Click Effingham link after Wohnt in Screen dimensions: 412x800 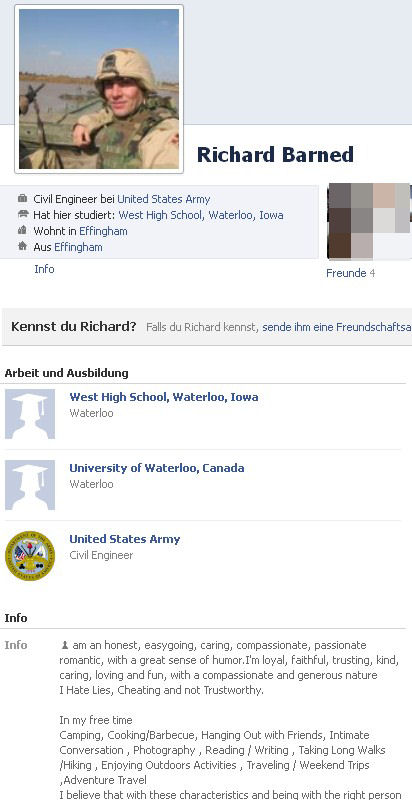click(x=104, y=231)
